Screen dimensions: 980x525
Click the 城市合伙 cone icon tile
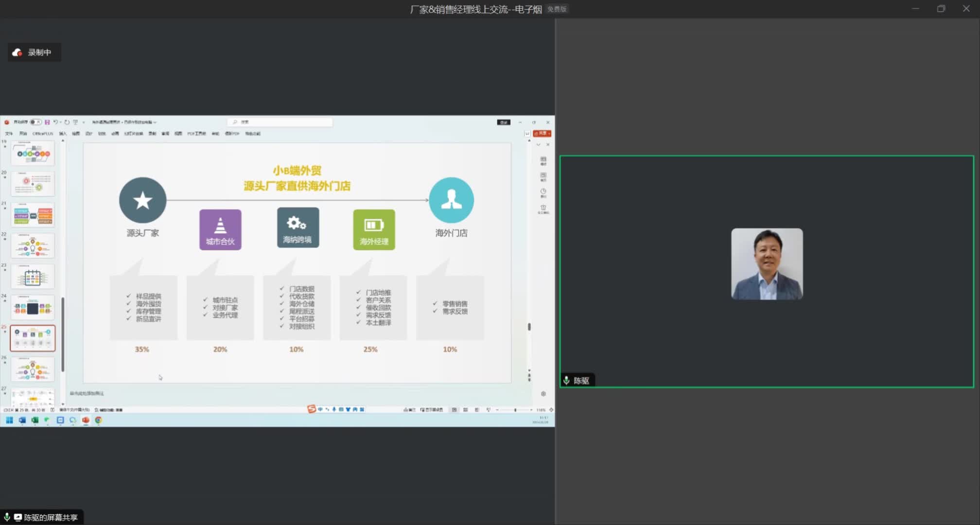click(x=220, y=229)
